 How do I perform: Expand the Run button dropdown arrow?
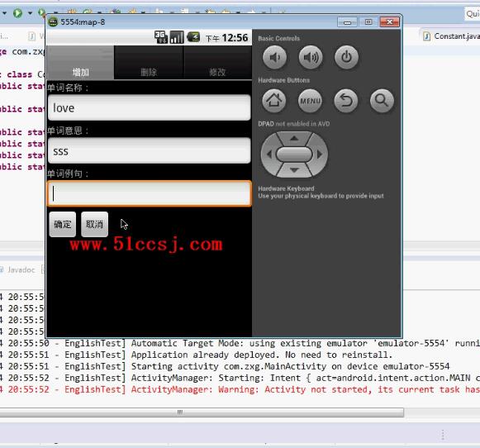point(30,13)
